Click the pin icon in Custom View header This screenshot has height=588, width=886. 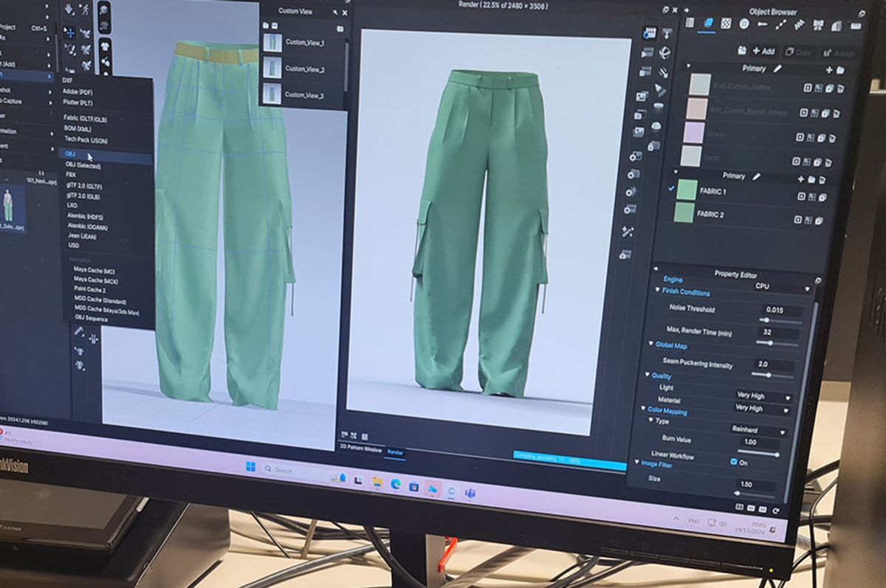pos(335,13)
